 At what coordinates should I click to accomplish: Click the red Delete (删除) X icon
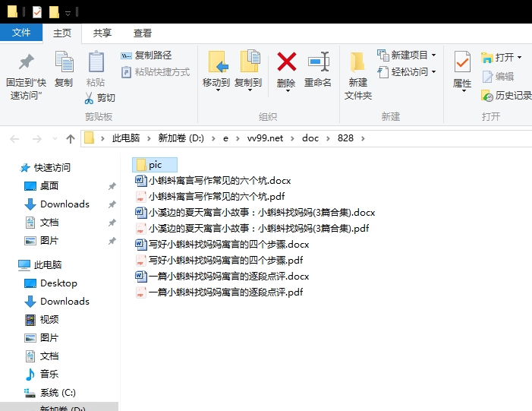286,62
